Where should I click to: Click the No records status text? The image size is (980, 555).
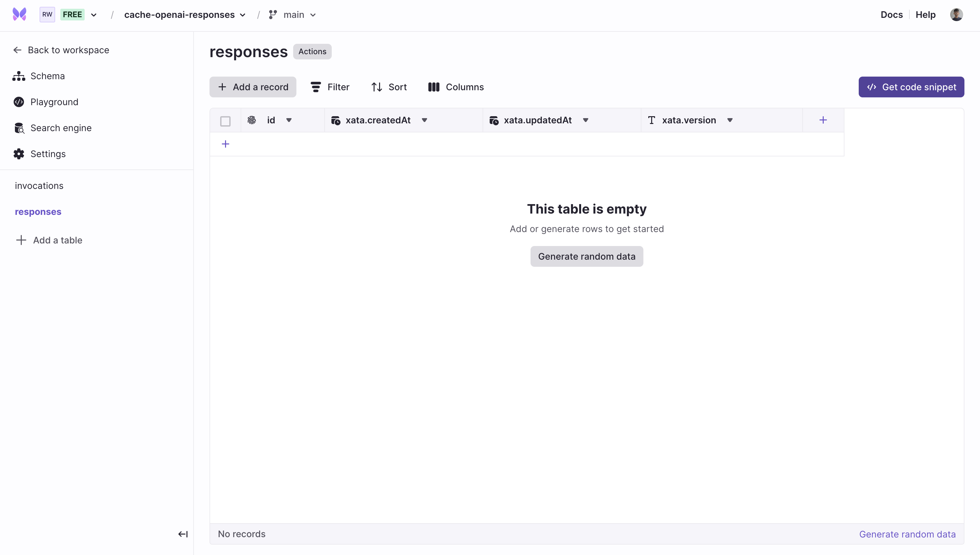click(x=242, y=534)
